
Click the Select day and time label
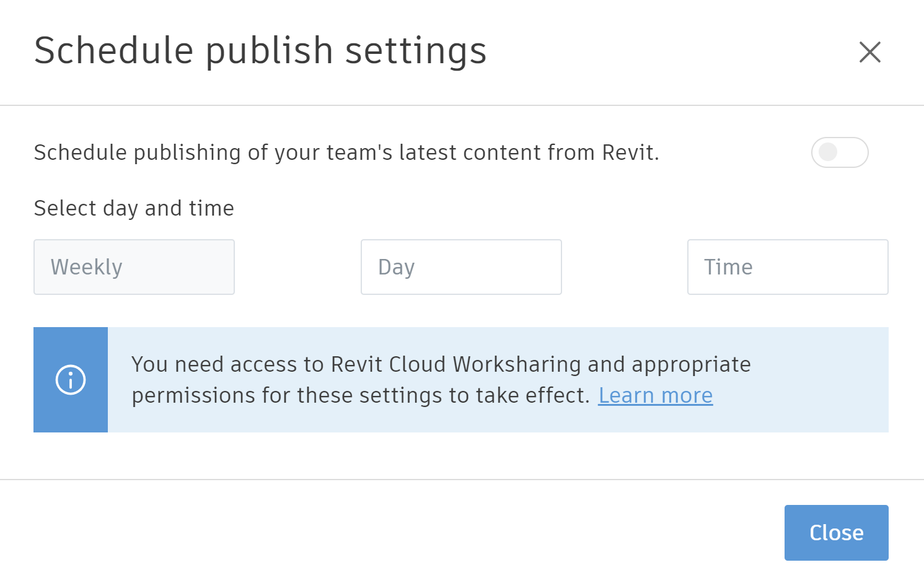(x=133, y=208)
